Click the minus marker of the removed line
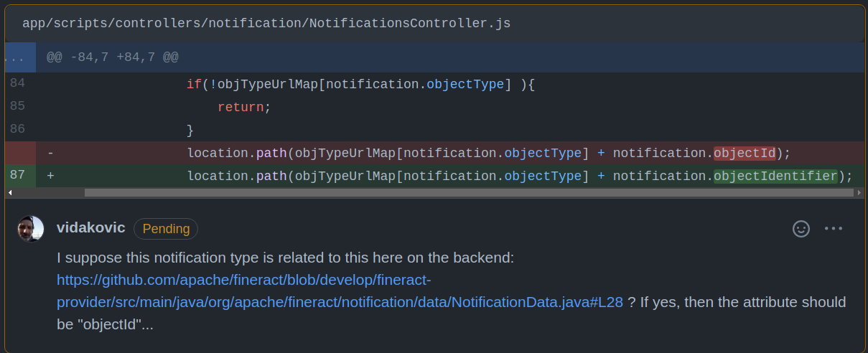Image resolution: width=868 pixels, height=353 pixels. (50, 153)
